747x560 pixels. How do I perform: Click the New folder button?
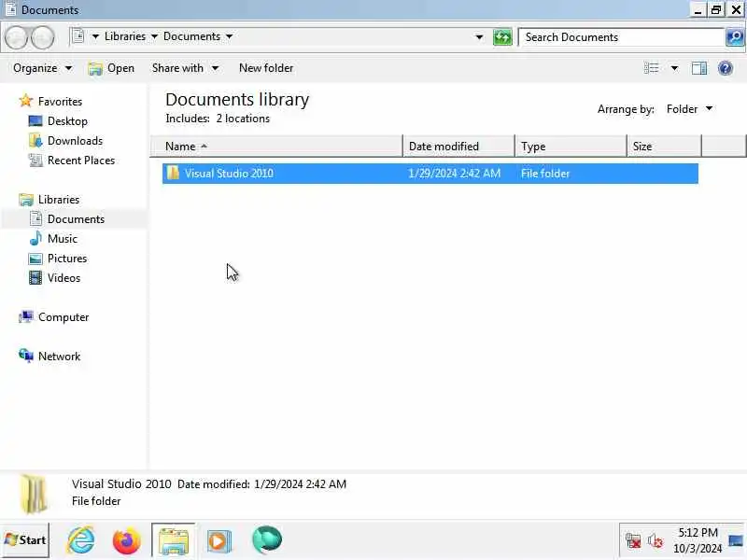point(266,68)
